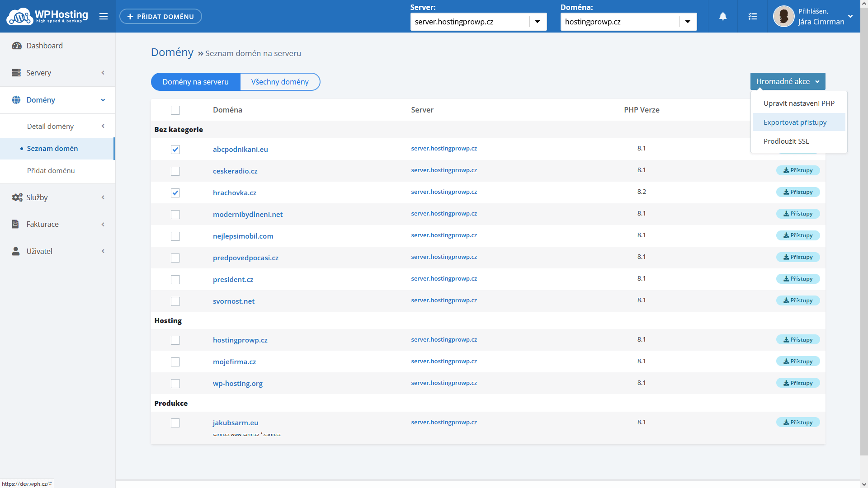Switch to Všechny domény tab
868x488 pixels.
click(x=280, y=82)
